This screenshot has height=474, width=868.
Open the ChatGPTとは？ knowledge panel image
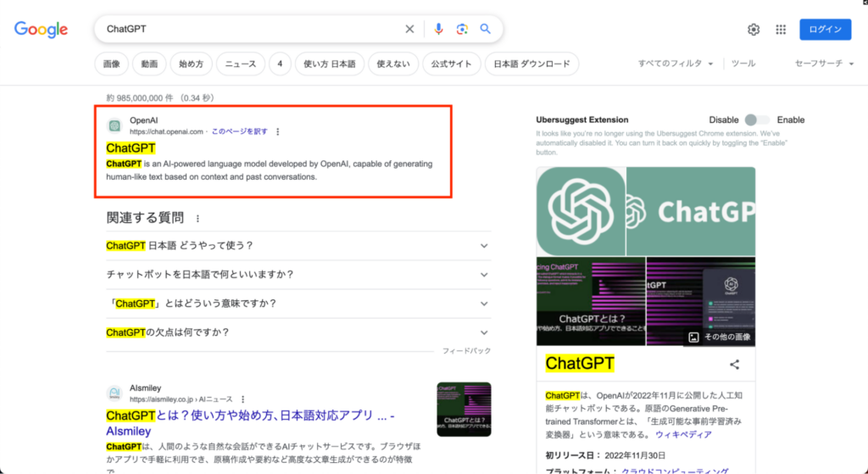point(591,302)
